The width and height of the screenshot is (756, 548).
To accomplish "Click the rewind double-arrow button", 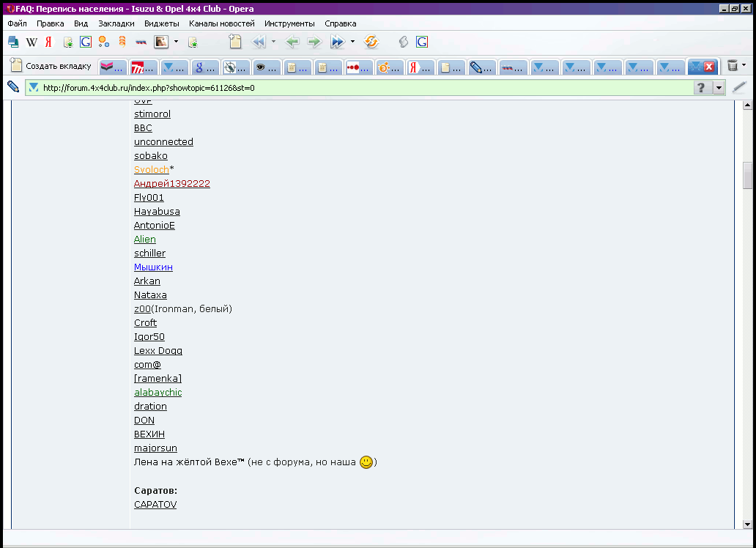I will pyautogui.click(x=259, y=42).
